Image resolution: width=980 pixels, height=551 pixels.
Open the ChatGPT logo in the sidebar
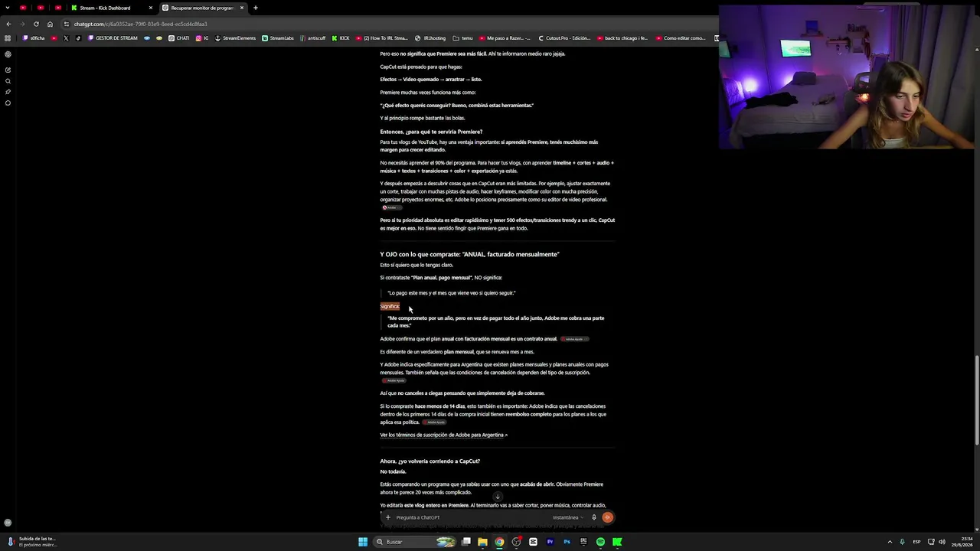pos(8,54)
